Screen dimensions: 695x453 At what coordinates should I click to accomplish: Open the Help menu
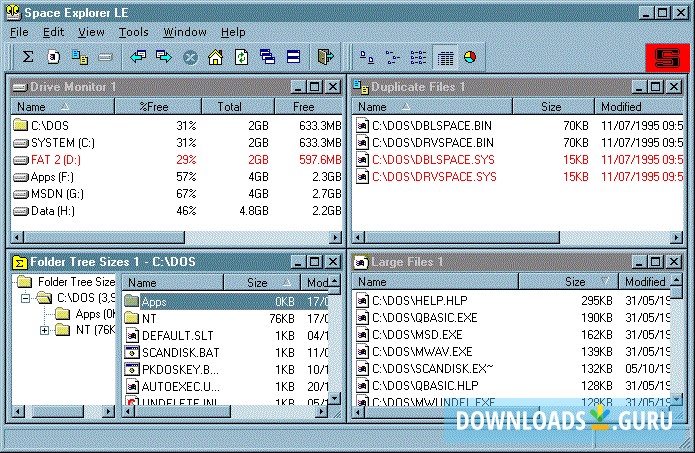click(233, 32)
